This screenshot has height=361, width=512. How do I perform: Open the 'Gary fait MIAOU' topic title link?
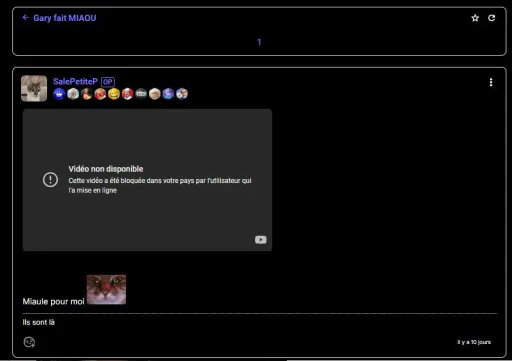[x=65, y=18]
